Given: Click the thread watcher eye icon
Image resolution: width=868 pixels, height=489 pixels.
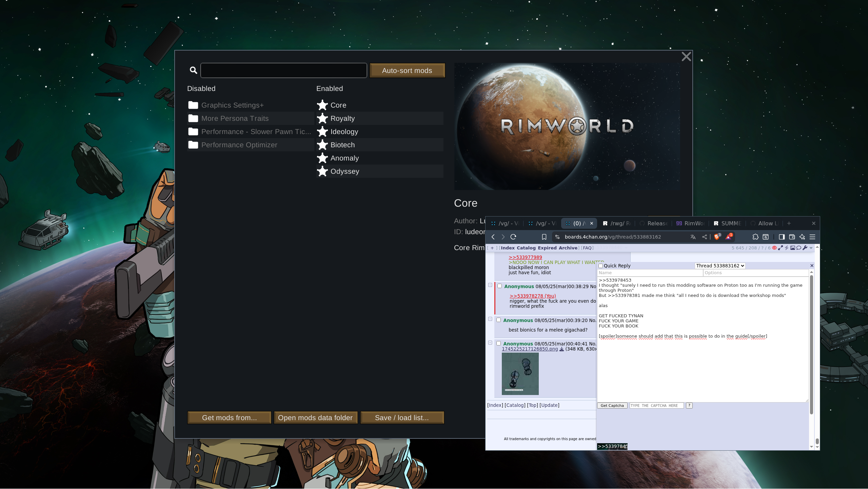Looking at the screenshot, I should 774,248.
